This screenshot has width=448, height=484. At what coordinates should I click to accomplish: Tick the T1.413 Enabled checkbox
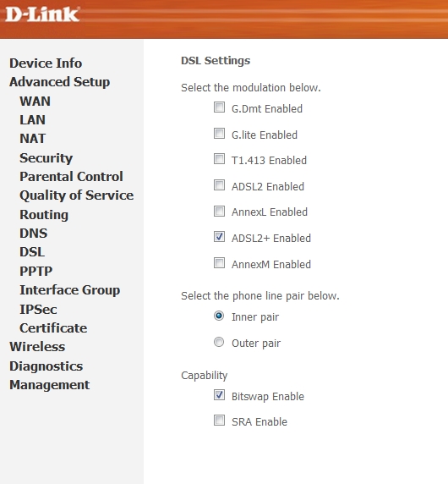coord(219,159)
